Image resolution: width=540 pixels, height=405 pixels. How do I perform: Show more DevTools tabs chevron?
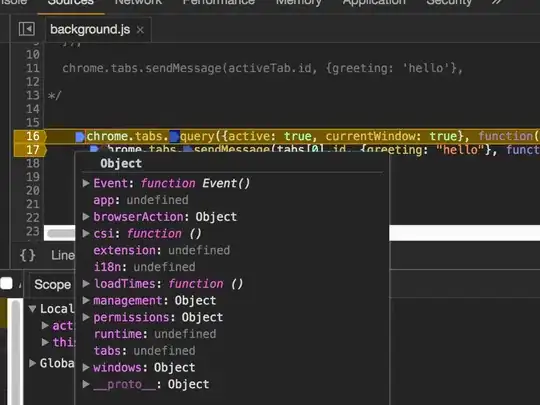point(497,3)
